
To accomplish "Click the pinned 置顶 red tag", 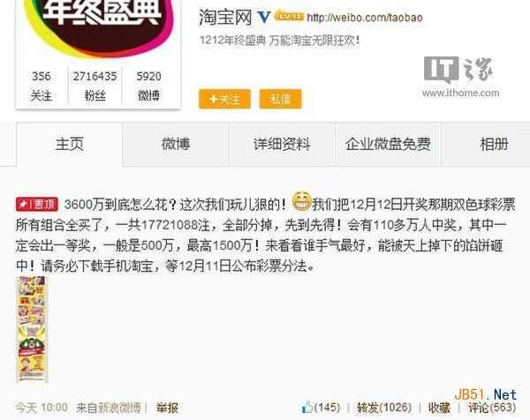I will (37, 204).
